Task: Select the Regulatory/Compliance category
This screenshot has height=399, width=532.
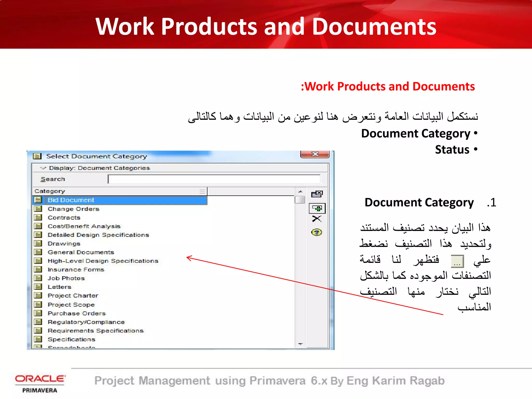Action: pyautogui.click(x=86, y=322)
